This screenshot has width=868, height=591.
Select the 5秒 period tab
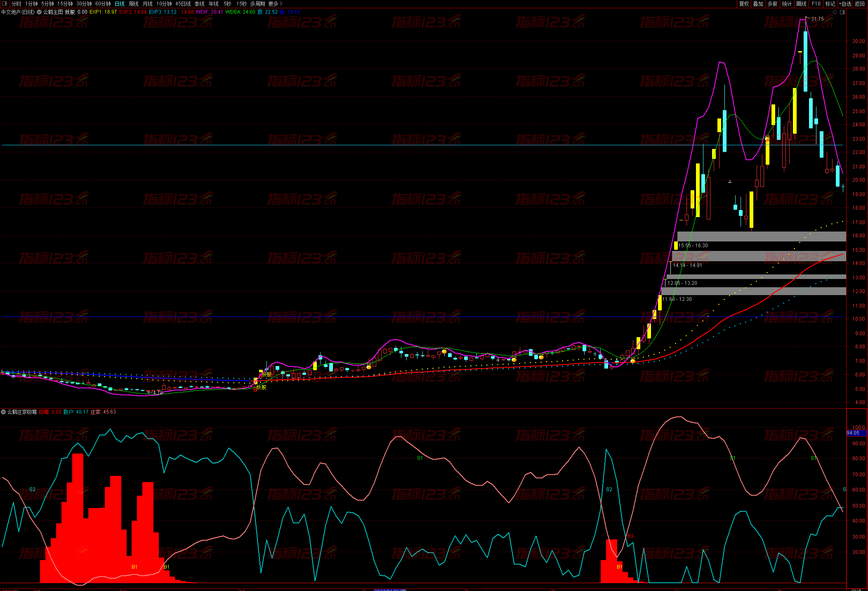click(x=227, y=4)
